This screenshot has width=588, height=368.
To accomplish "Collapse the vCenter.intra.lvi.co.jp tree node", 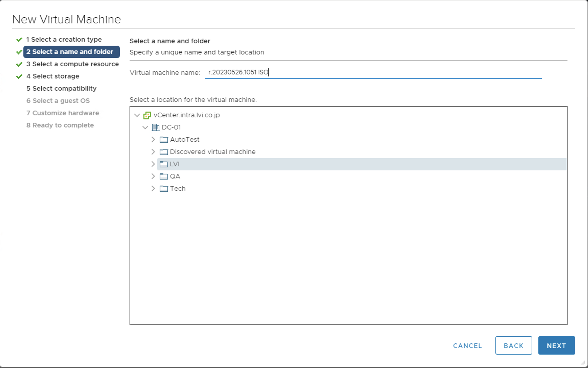I will click(x=137, y=115).
